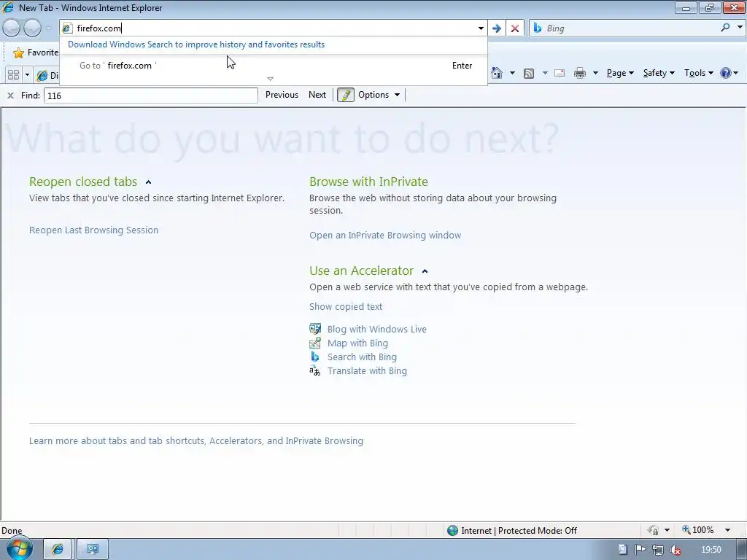Open the tab list dropdown arrow

pyautogui.click(x=27, y=75)
